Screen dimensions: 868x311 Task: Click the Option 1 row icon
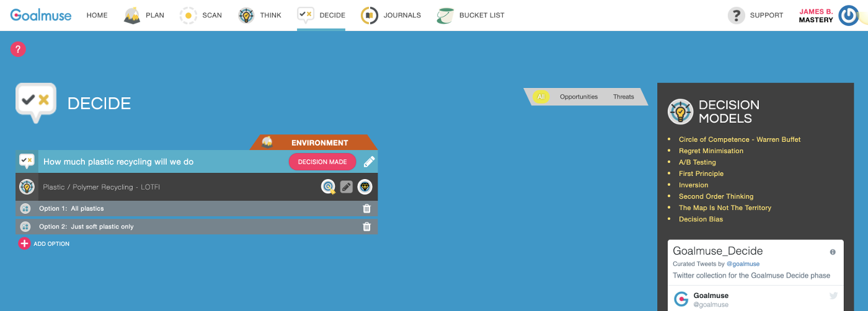pyautogui.click(x=25, y=209)
